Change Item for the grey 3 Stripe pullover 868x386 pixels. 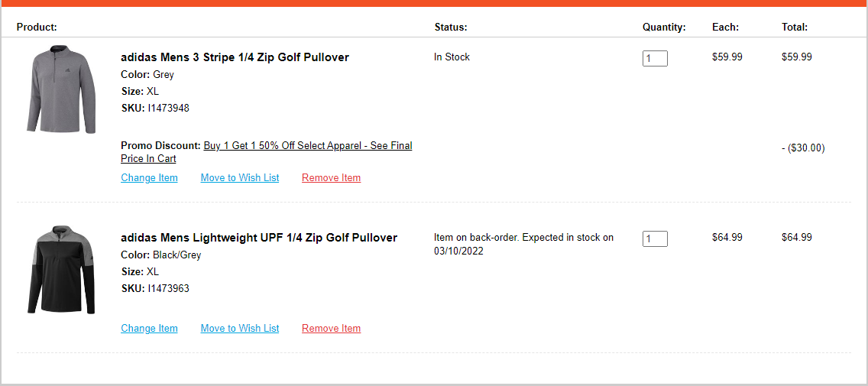coord(150,178)
